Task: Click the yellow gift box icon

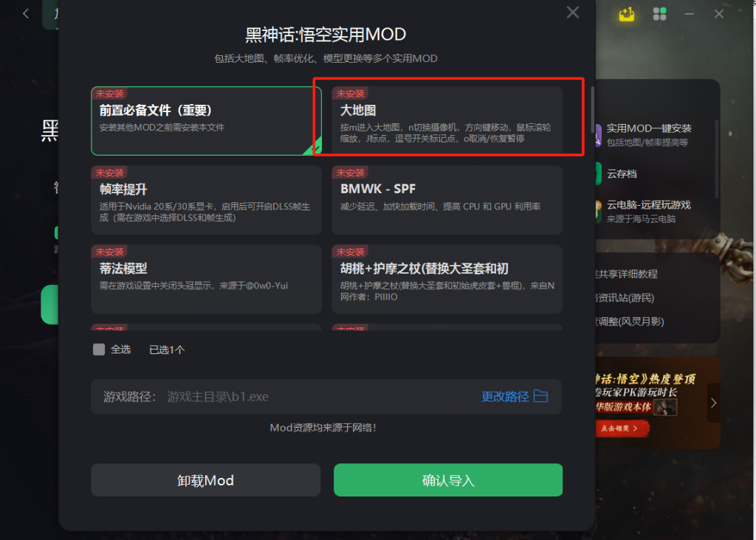Action: [627, 14]
